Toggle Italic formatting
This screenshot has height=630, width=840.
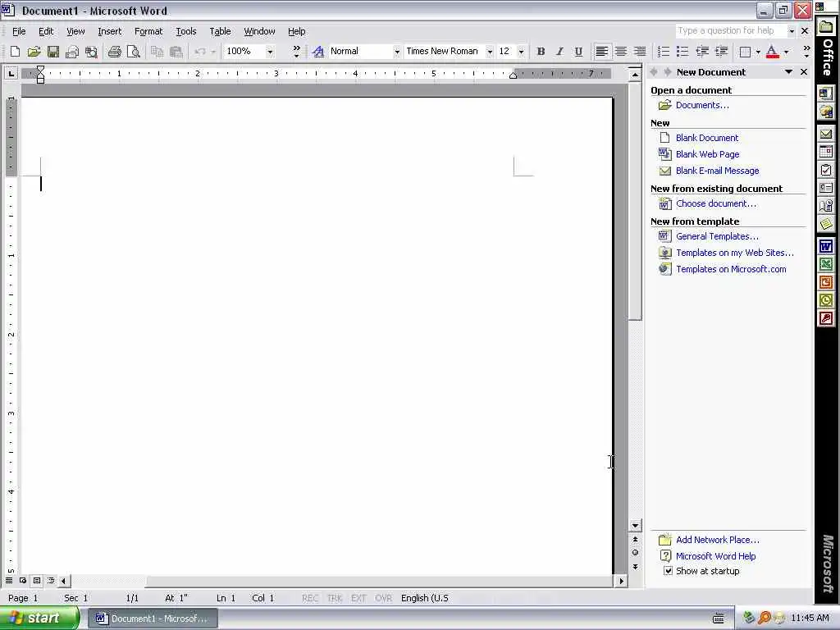click(559, 52)
